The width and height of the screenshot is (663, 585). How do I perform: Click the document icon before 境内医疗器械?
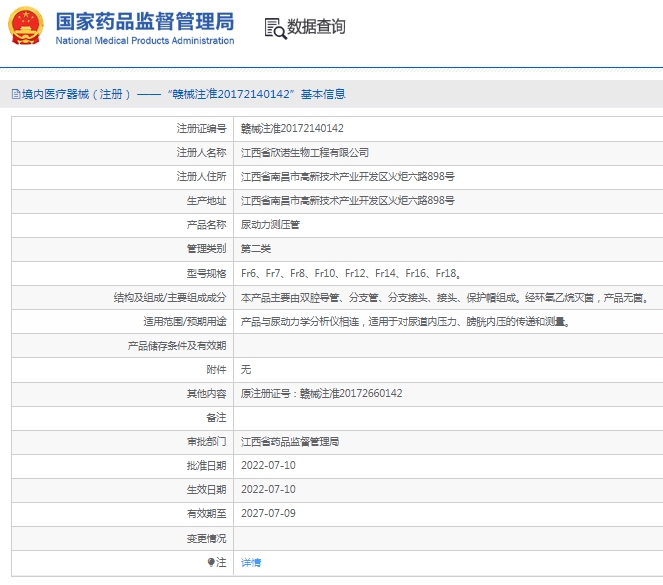pos(16,94)
